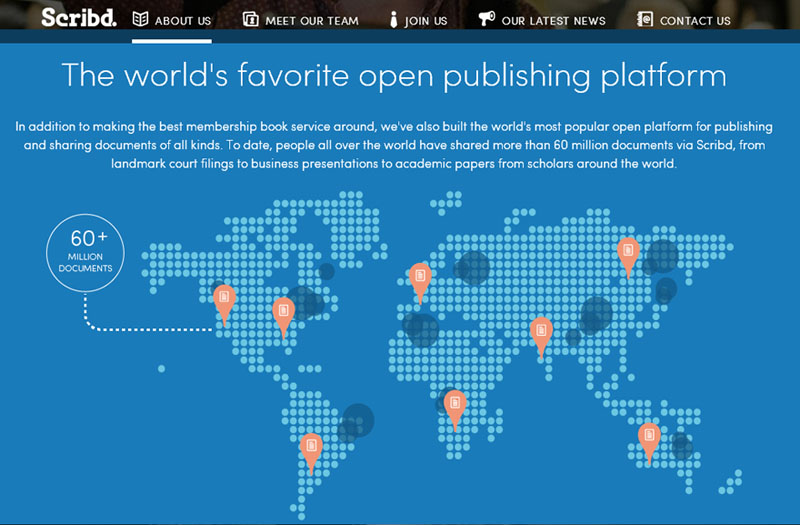The image size is (800, 525).
Task: Click the headline "The world's favorite open publishing platform"
Action: 394,76
